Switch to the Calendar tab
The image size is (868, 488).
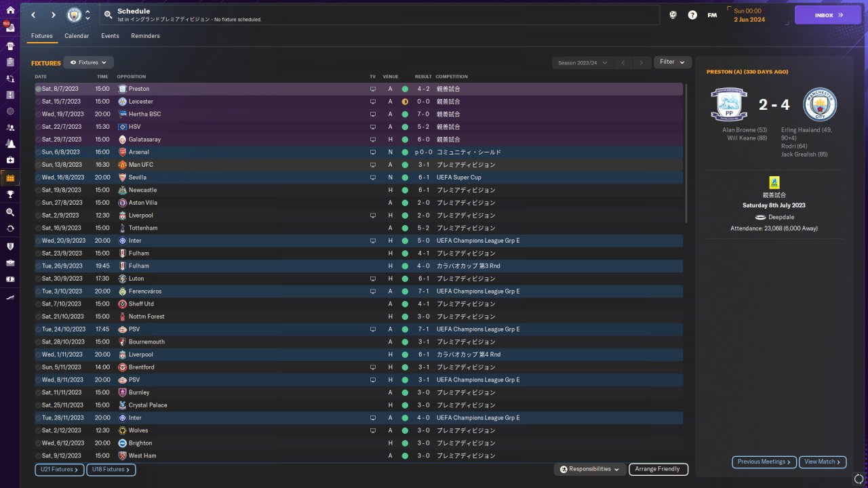point(77,36)
